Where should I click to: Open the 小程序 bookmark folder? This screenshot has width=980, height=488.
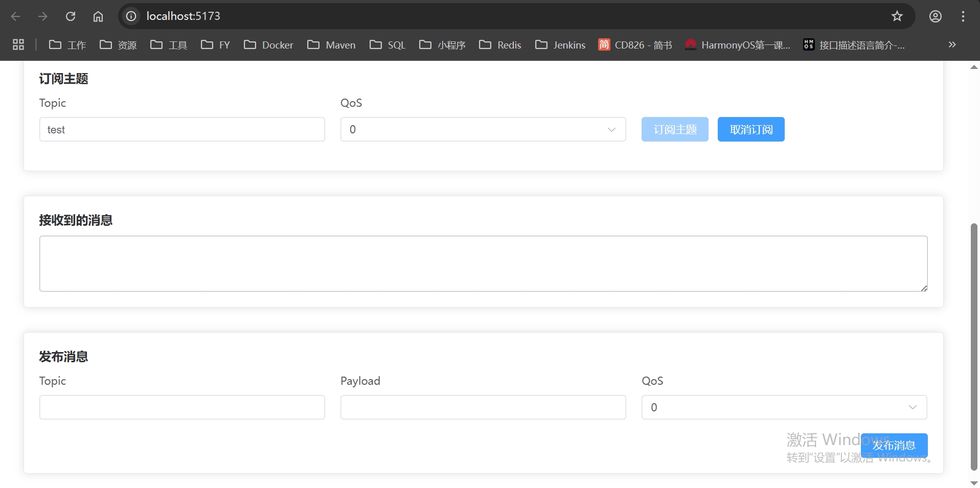click(442, 45)
